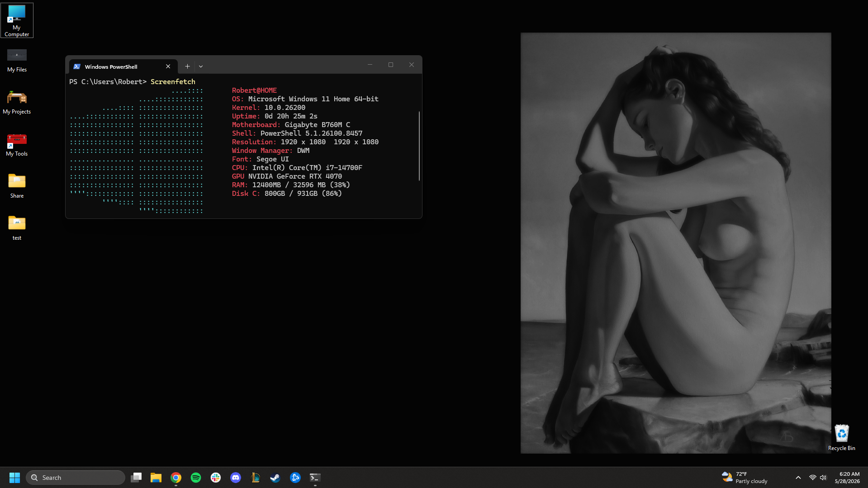Open Google Chrome from the taskbar
The height and width of the screenshot is (488, 868).
point(176,478)
